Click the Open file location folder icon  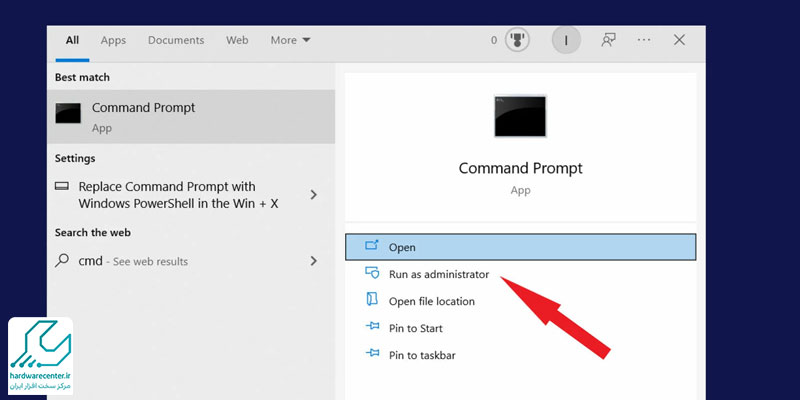(x=372, y=299)
